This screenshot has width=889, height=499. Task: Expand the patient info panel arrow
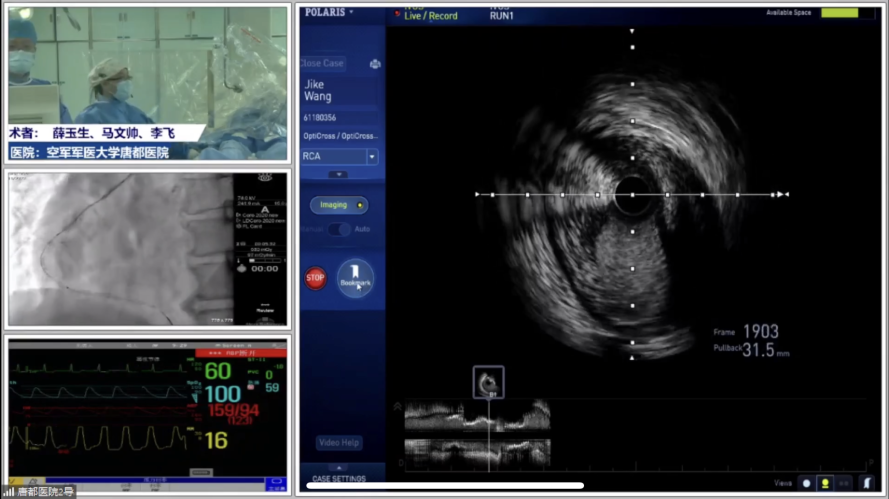(338, 175)
